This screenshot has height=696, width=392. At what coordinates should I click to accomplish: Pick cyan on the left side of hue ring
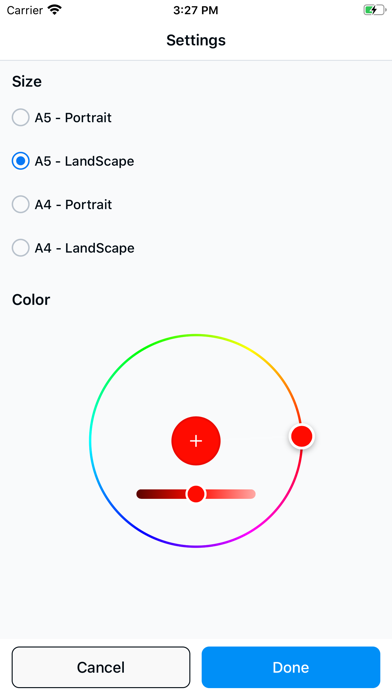click(91, 441)
